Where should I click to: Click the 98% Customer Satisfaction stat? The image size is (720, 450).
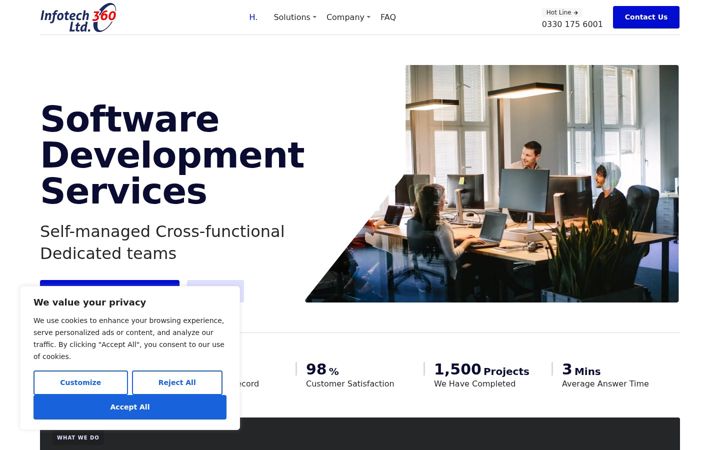pyautogui.click(x=350, y=375)
